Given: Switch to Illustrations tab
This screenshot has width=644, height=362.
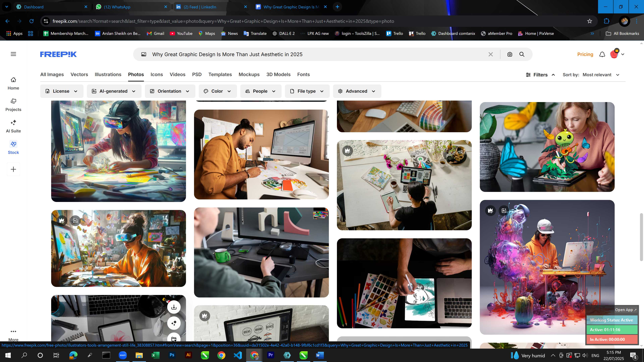Looking at the screenshot, I should (108, 74).
